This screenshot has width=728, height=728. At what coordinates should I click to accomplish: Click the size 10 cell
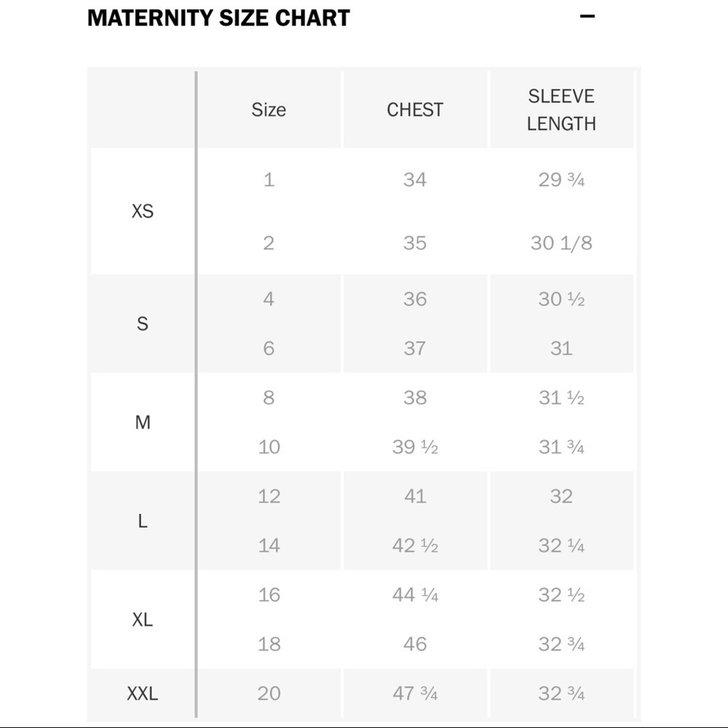269,447
